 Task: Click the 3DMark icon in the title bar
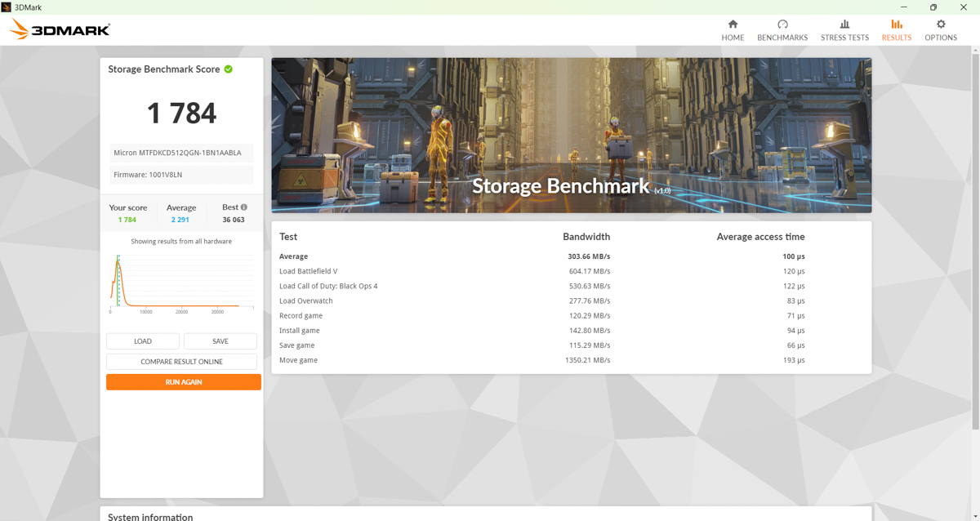coord(7,7)
